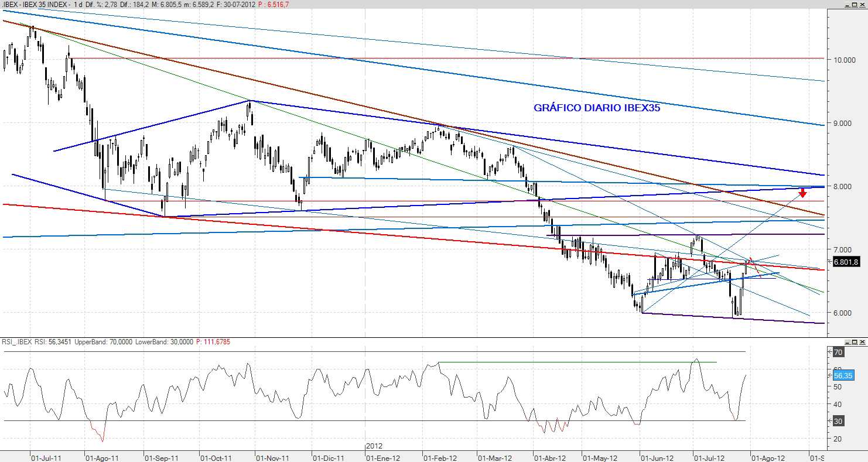
Task: Select the red down arrow marker
Action: [x=803, y=193]
